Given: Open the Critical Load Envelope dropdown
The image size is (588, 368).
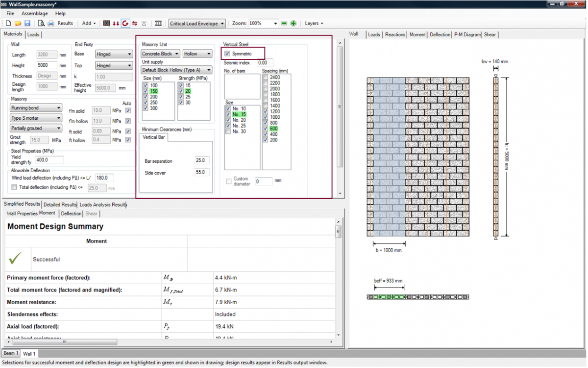Looking at the screenshot, I should tap(197, 23).
